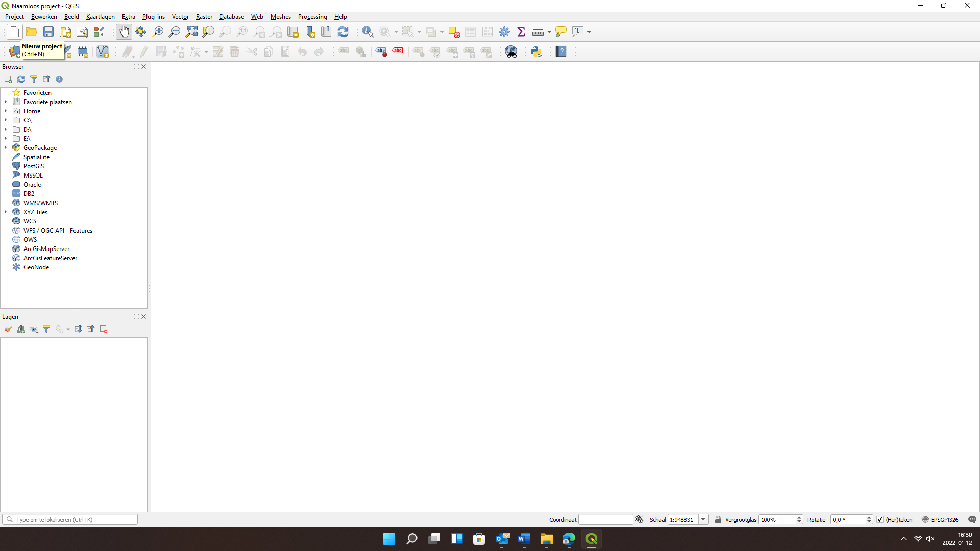Open the Project menu
The width and height of the screenshot is (980, 551).
click(14, 17)
